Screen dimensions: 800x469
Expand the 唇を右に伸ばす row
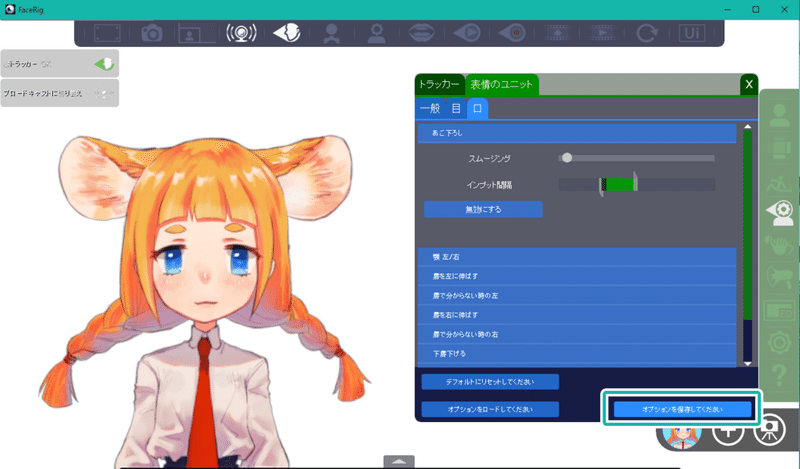point(577,315)
